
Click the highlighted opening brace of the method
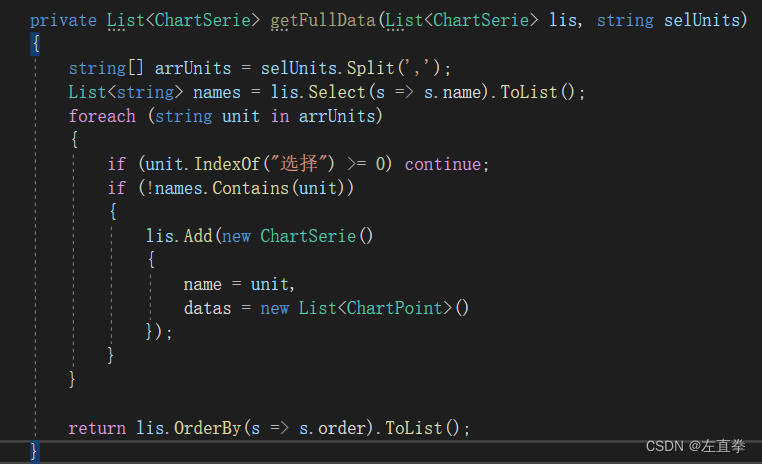[35, 44]
